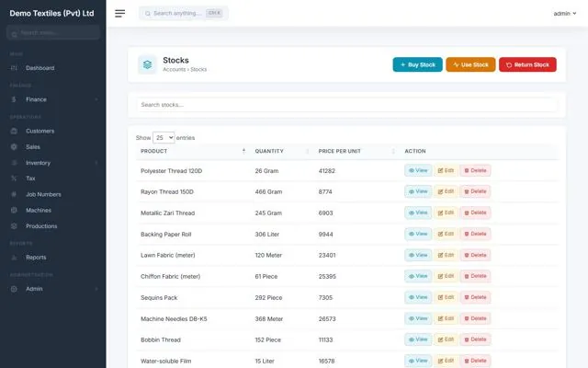Edit Sequins Pack stock
The width and height of the screenshot is (588, 368).
(446, 297)
